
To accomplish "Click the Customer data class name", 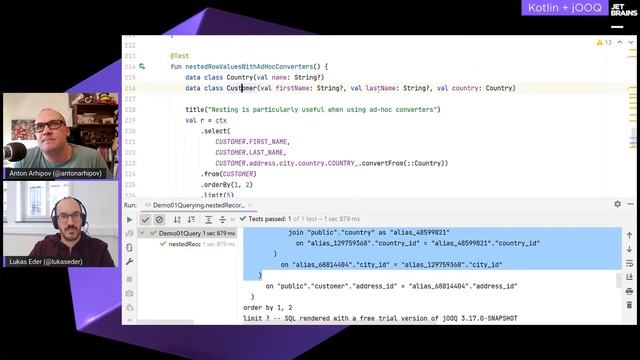I will pos(242,88).
